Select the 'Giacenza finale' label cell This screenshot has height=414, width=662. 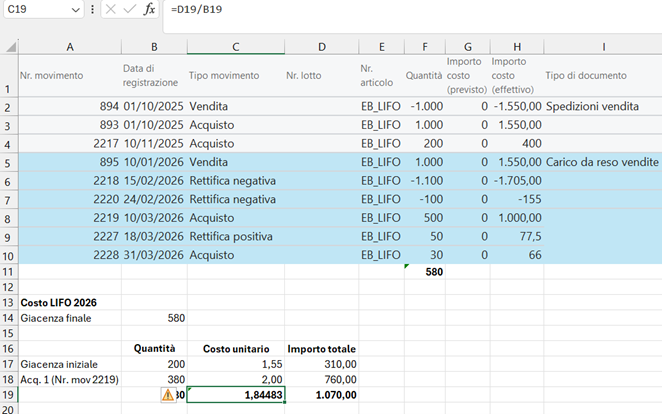(60, 317)
